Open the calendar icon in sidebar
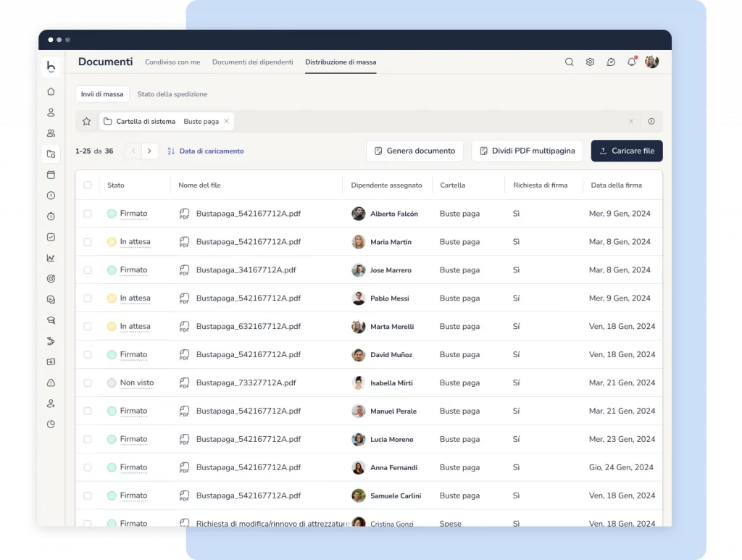This screenshot has width=742, height=560. pyautogui.click(x=51, y=175)
